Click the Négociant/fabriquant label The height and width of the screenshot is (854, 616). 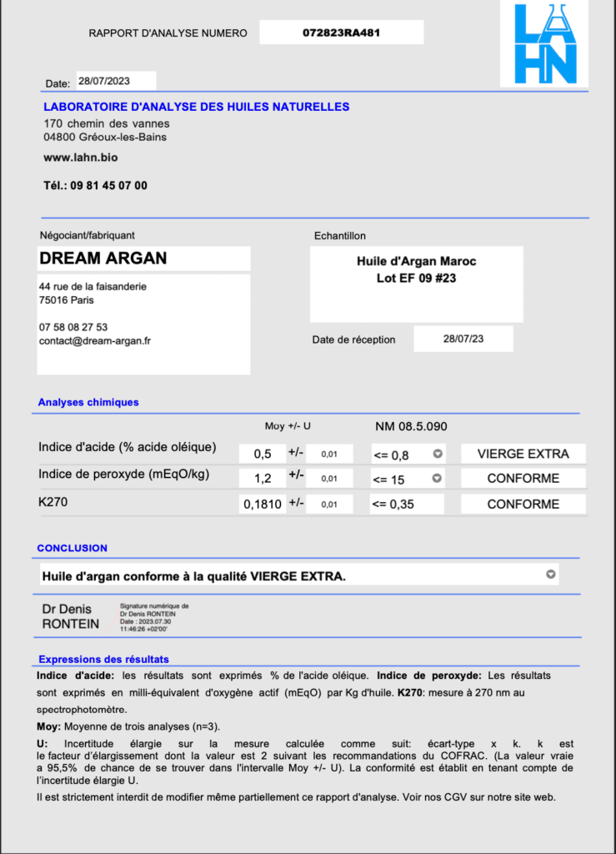click(x=87, y=235)
